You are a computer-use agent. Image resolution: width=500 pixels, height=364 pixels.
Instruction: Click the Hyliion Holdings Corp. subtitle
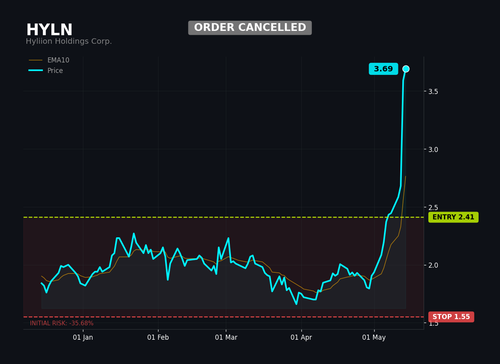pos(69,41)
